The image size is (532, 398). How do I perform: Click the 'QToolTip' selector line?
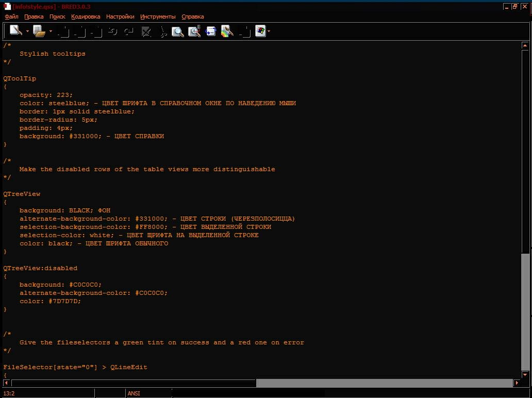(20, 78)
